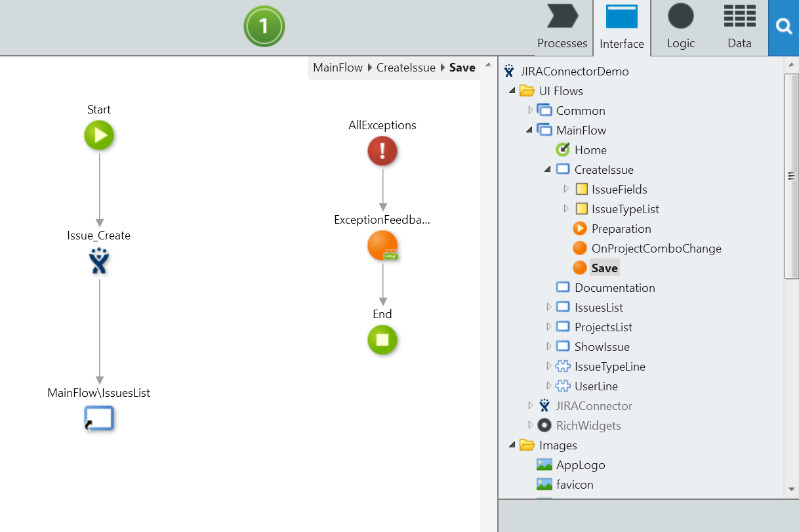Select the AllExceptions handler node
Image resolution: width=799 pixels, height=532 pixels.
tap(382, 151)
